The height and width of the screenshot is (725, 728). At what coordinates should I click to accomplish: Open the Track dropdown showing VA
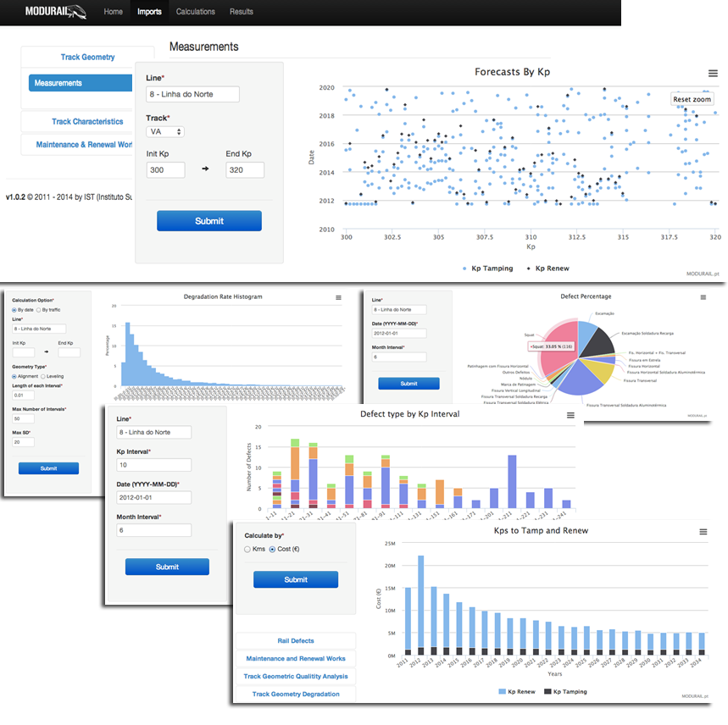tap(165, 132)
